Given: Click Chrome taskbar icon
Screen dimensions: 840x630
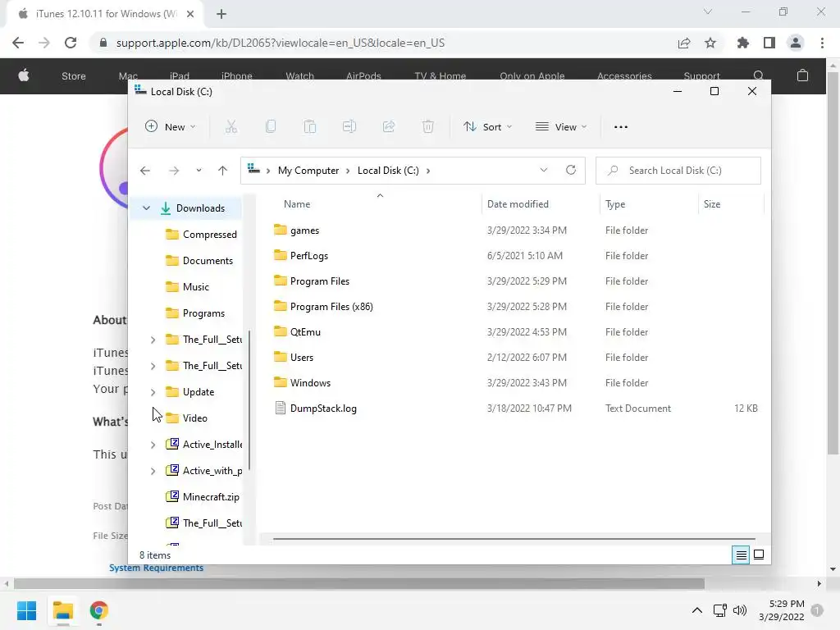Looking at the screenshot, I should tap(99, 610).
